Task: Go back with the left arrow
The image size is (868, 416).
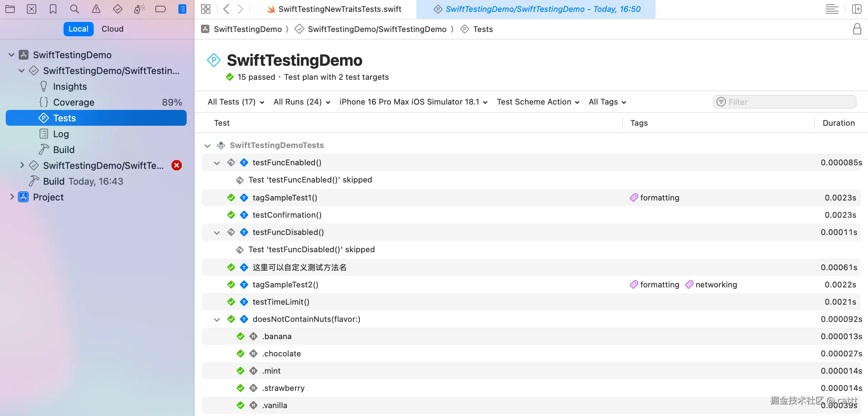Action: click(226, 9)
